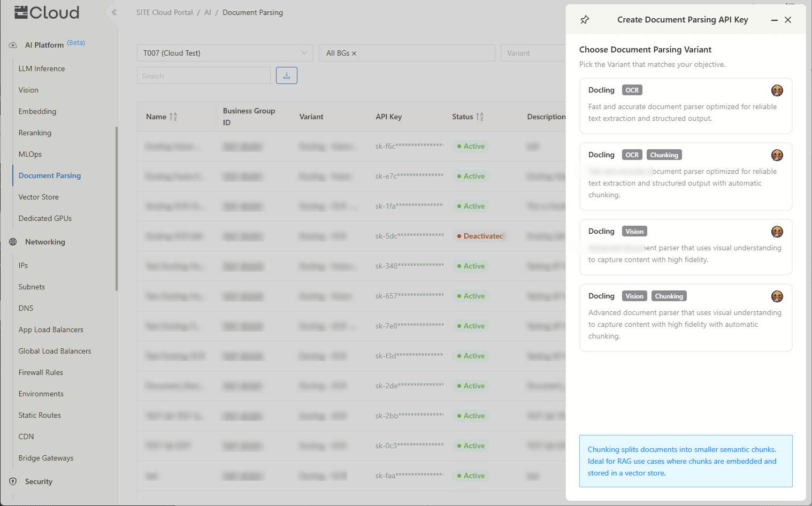Pin the Create Document Parsing panel

coord(585,20)
